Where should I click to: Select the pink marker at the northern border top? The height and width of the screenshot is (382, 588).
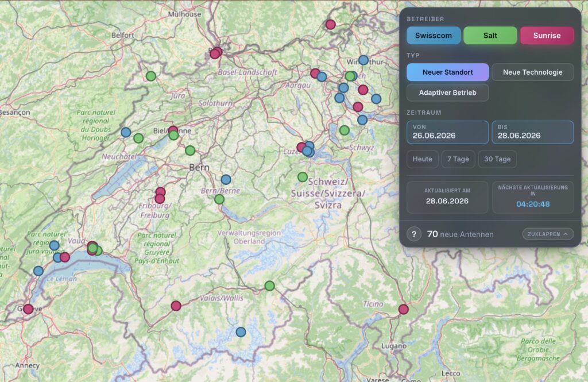(x=330, y=24)
